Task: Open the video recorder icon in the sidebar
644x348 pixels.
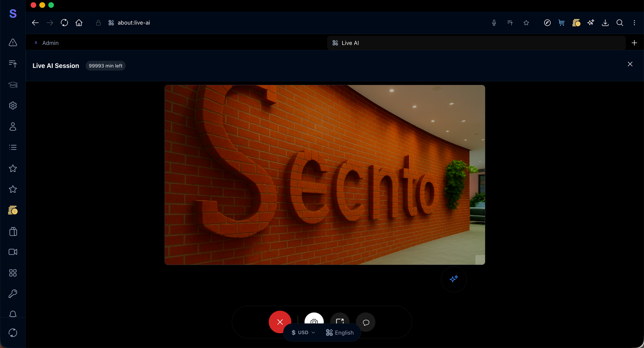Action: (13, 252)
